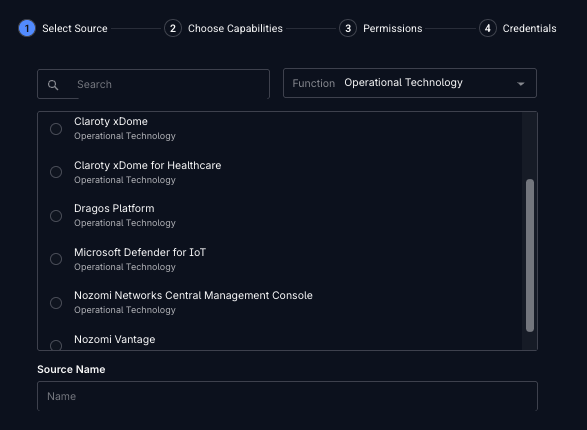The height and width of the screenshot is (430, 587).
Task: Select the Claroty xDome radio button
Action: click(x=56, y=129)
